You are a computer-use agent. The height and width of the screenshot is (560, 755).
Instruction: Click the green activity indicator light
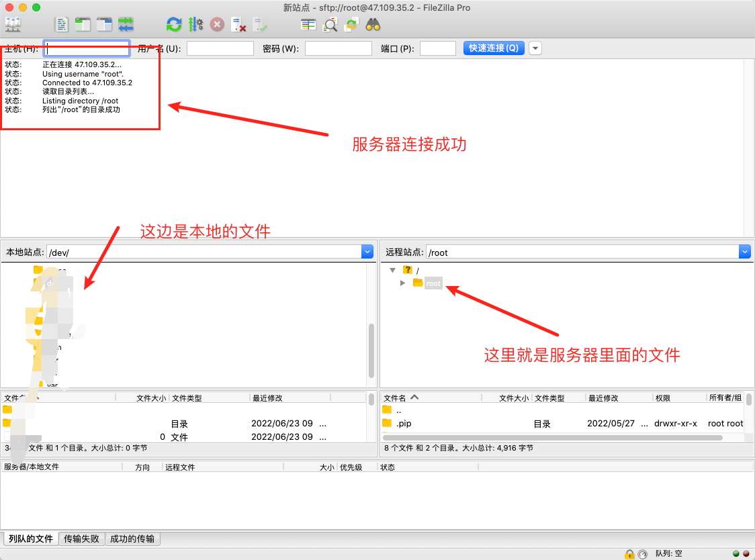point(736,554)
